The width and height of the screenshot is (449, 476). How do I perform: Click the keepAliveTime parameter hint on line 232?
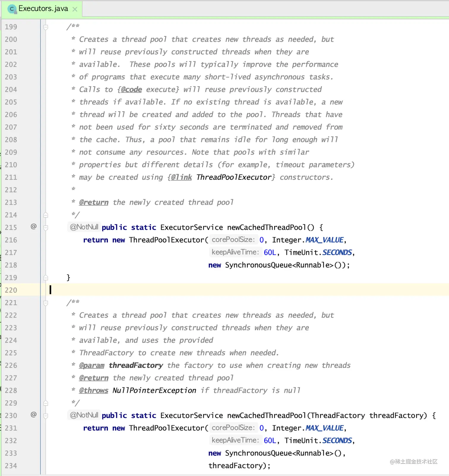click(235, 440)
